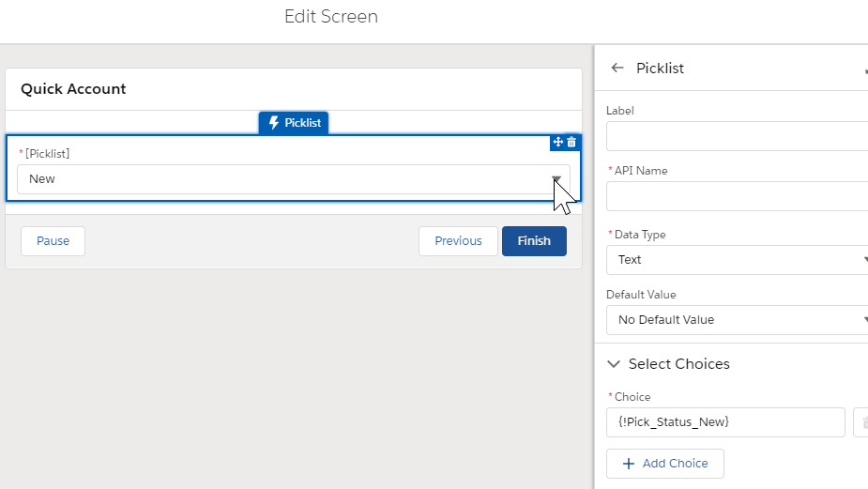Click the lightning bolt Picklist badge
Screen dimensions: 868x489
click(294, 123)
